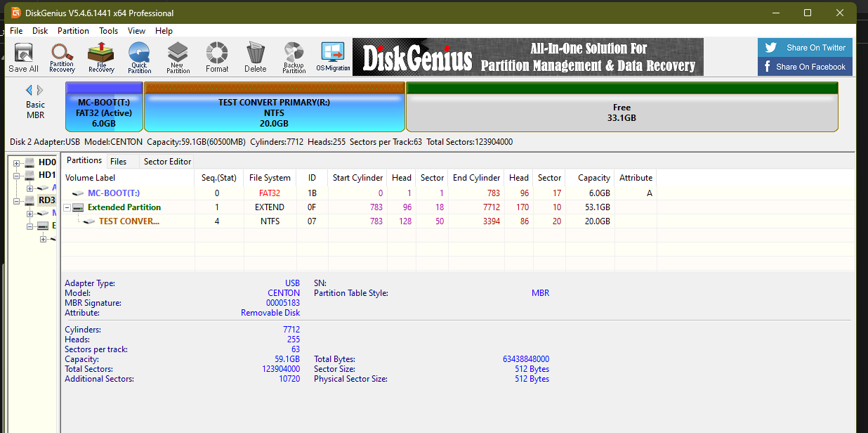Click the MBR Signature value 00005183
Screen dimensions: 868x433
click(x=283, y=303)
